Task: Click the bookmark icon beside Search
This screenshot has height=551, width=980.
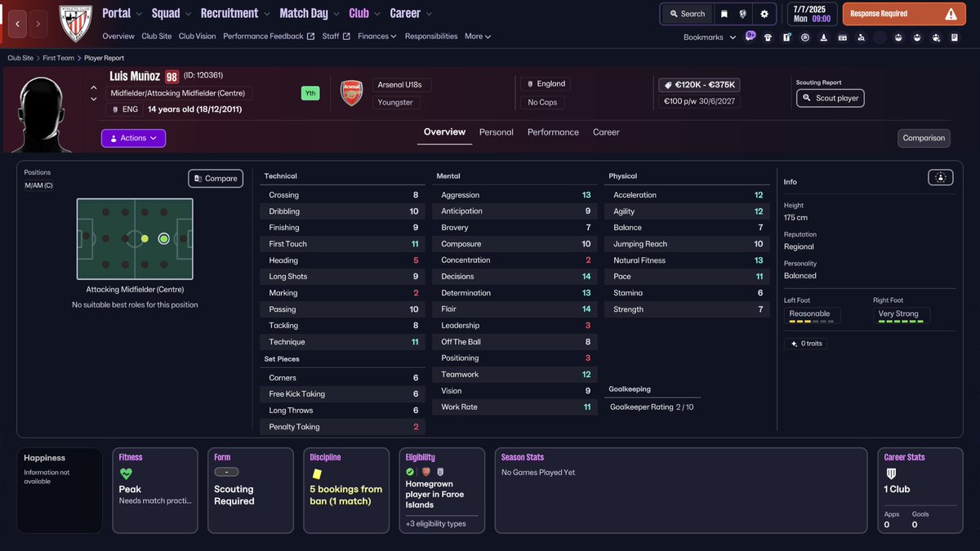Action: pos(724,14)
